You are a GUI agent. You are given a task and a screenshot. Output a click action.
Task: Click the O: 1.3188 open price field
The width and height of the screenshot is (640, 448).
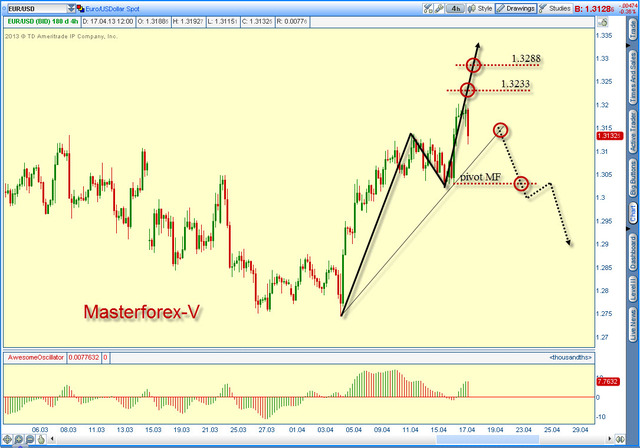153,22
